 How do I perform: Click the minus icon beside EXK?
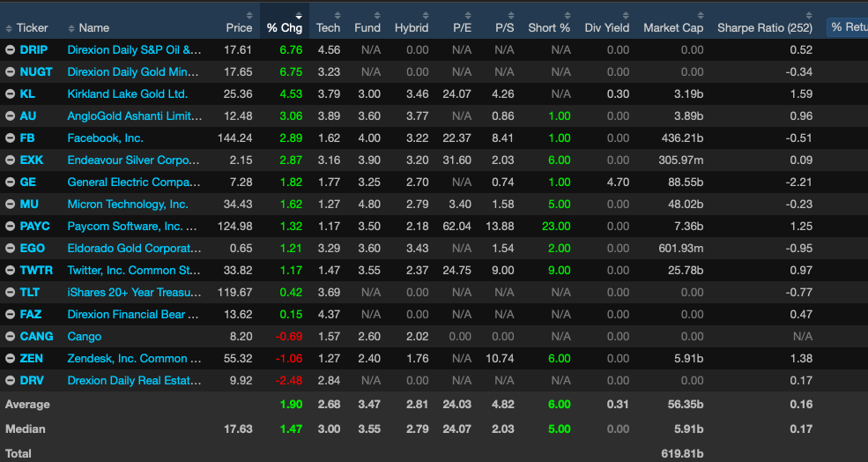[10, 160]
